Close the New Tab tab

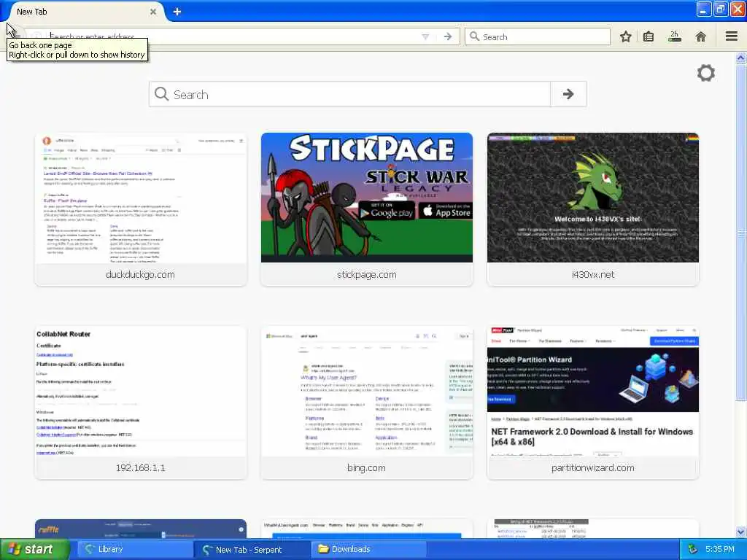click(153, 12)
